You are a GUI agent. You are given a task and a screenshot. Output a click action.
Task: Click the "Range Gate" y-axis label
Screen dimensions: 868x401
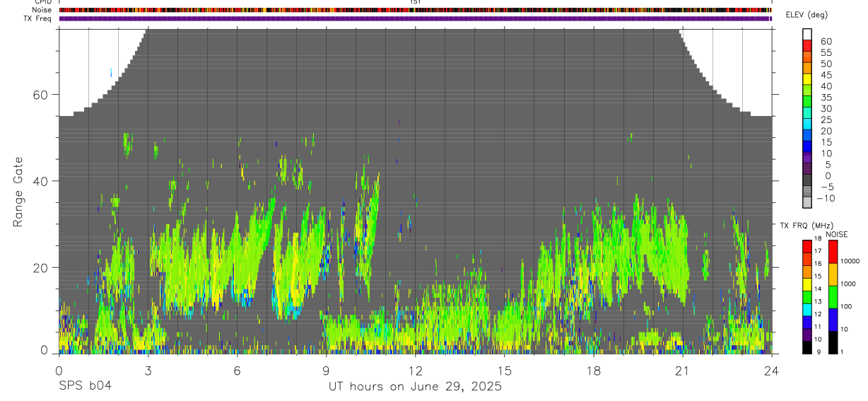18,191
